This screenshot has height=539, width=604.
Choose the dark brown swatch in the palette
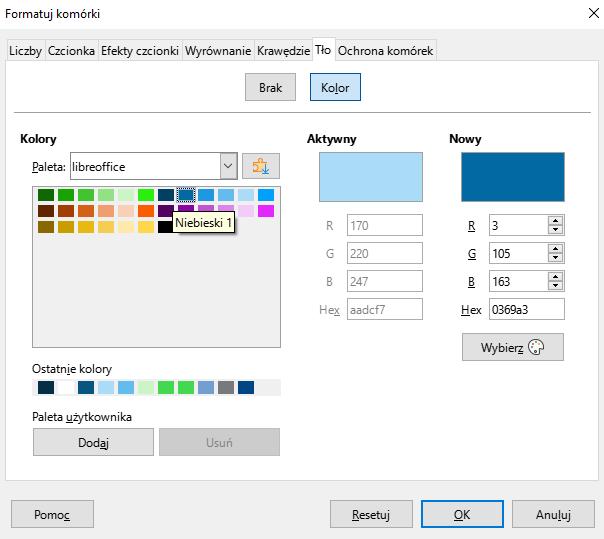(46, 211)
